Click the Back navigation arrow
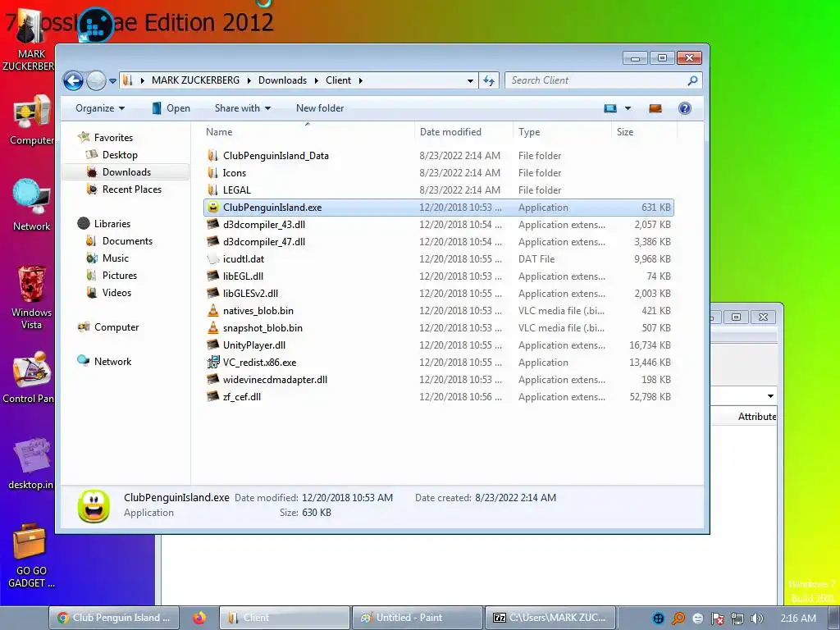This screenshot has width=840, height=630. [73, 81]
